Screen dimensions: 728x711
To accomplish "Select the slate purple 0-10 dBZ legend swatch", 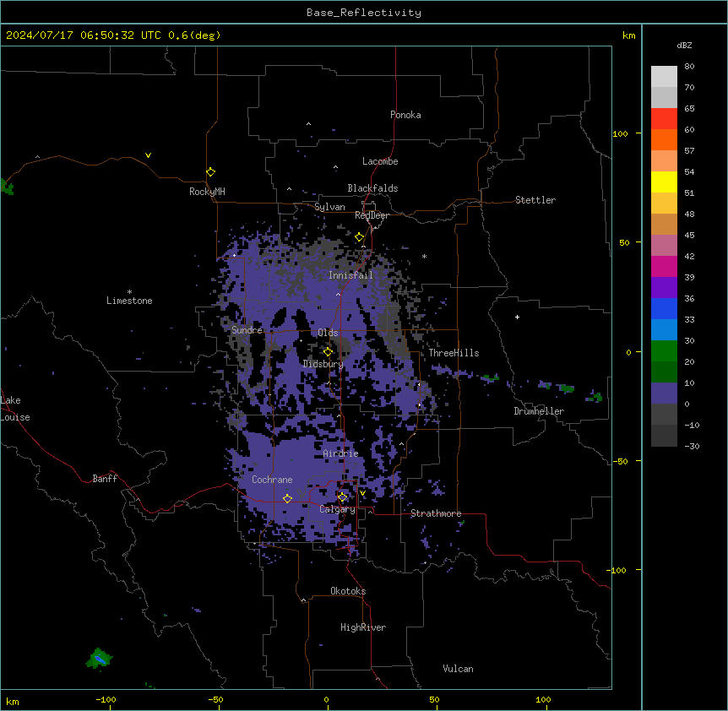I will tap(664, 393).
